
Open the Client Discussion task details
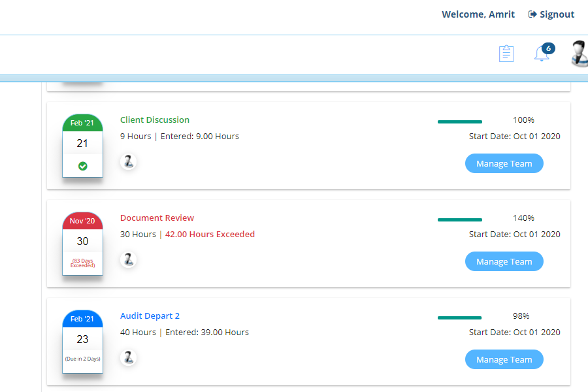[154, 120]
